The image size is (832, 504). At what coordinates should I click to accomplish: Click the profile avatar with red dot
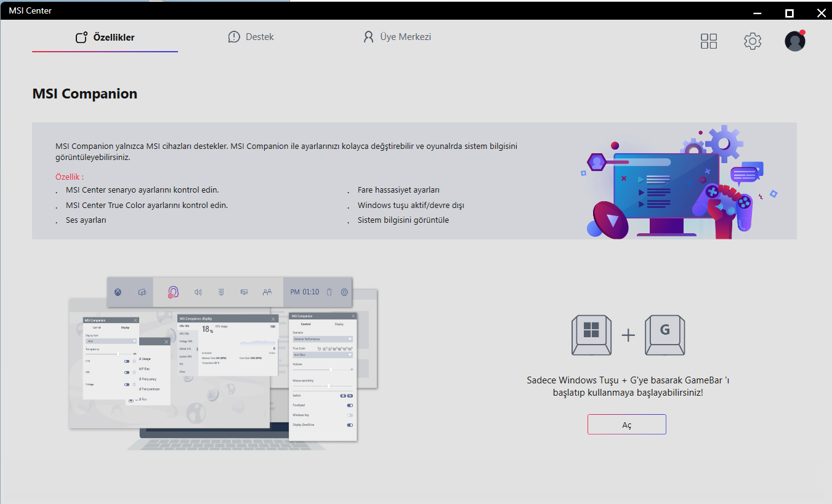pyautogui.click(x=795, y=41)
